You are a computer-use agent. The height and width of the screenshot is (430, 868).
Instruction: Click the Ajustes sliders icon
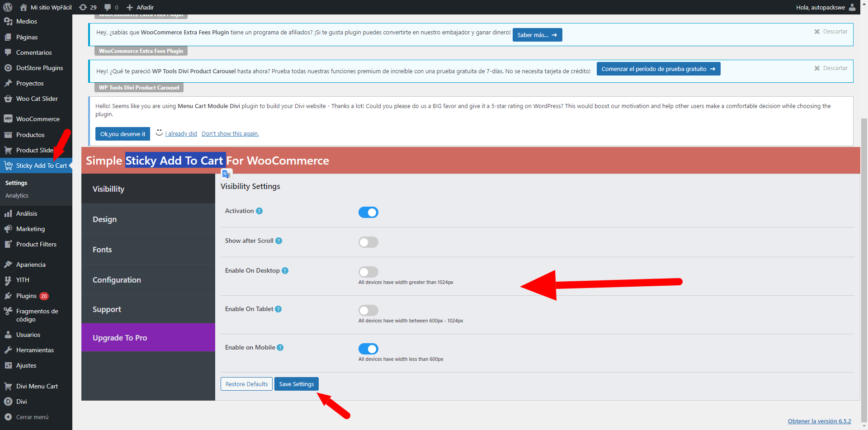(x=8, y=365)
